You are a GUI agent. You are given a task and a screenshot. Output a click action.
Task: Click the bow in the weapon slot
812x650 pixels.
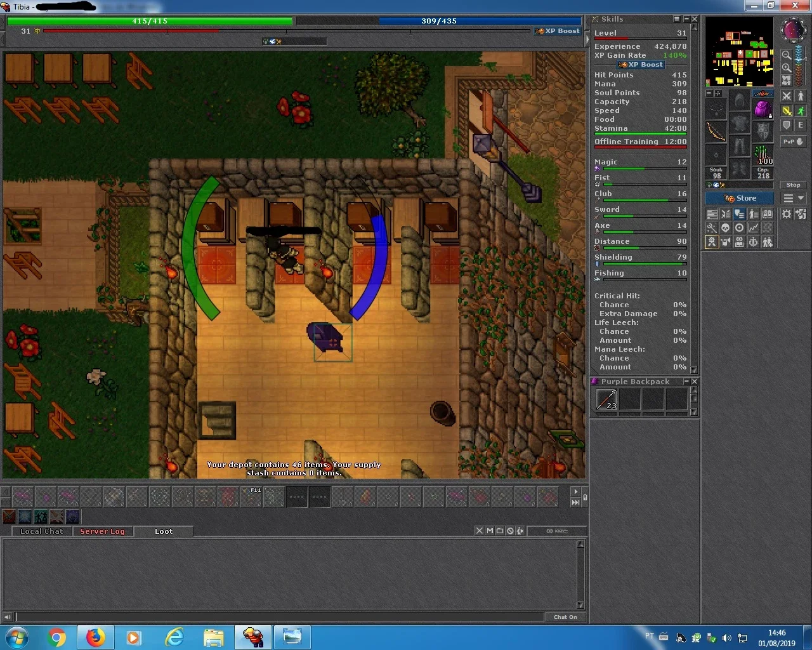click(716, 132)
